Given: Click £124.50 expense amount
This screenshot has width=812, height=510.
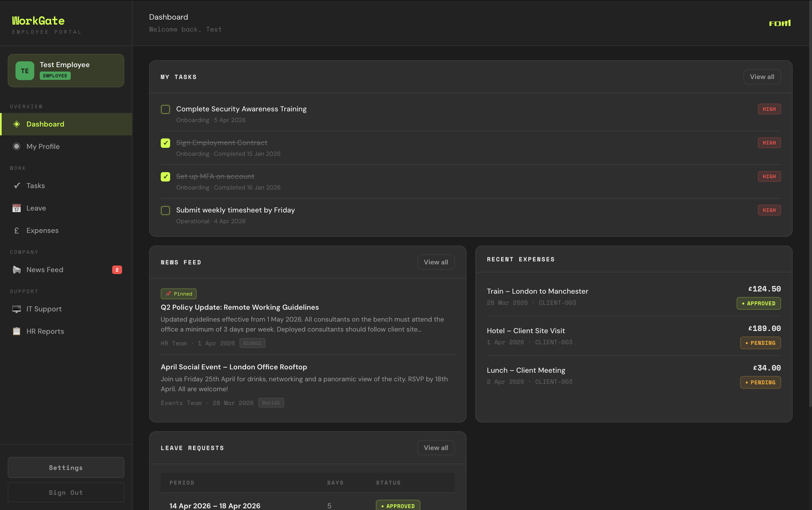Looking at the screenshot, I should pyautogui.click(x=764, y=289).
